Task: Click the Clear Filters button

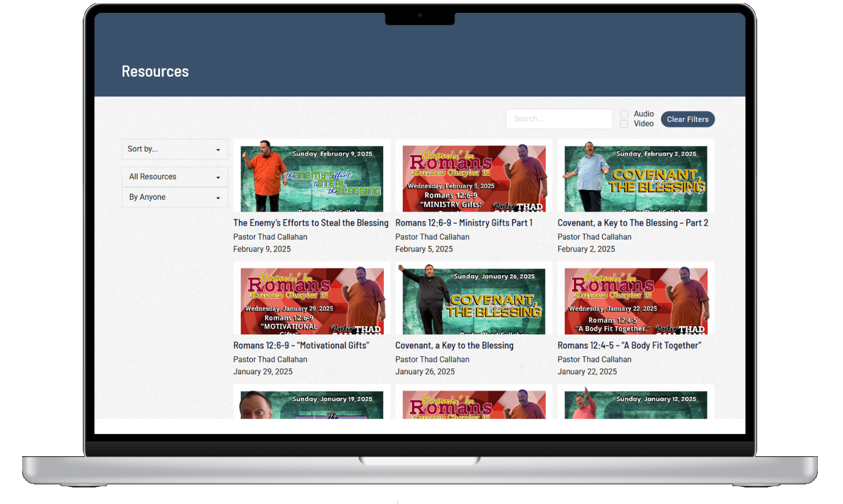Action: pos(688,120)
